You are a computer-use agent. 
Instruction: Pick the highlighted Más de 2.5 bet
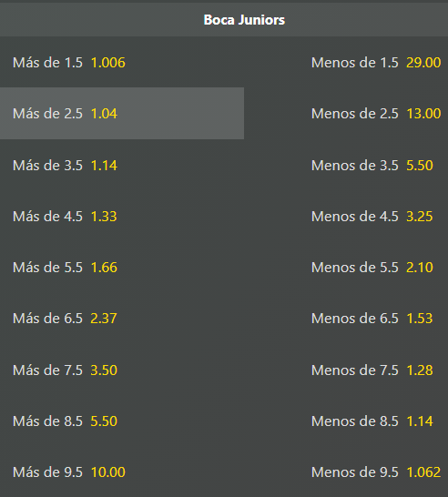coord(122,113)
